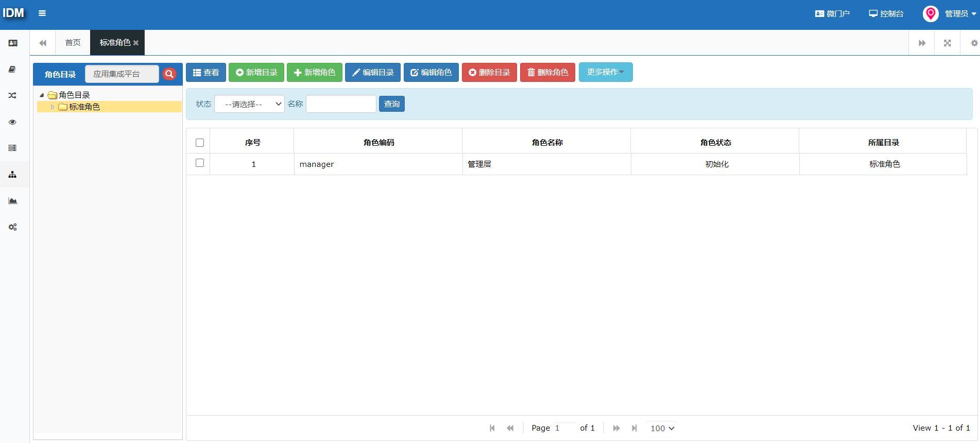
Task: Click the IDM logo
Action: (13, 13)
